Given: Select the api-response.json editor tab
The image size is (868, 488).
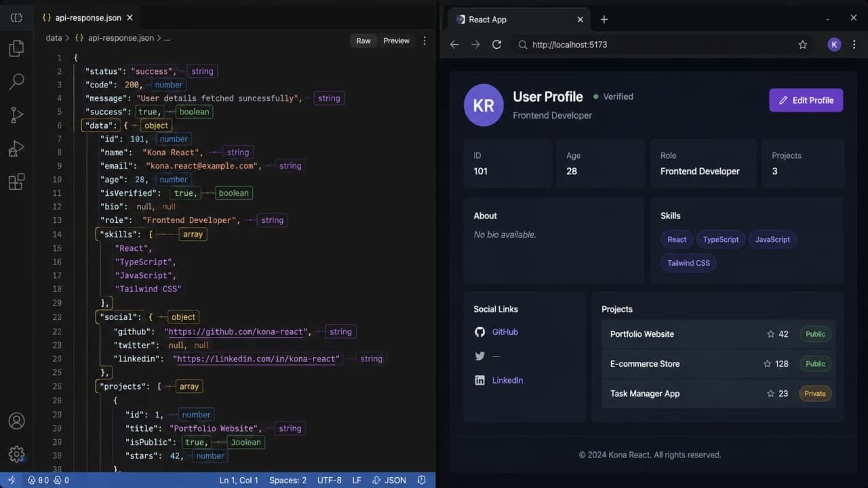Looking at the screenshot, I should coord(86,18).
